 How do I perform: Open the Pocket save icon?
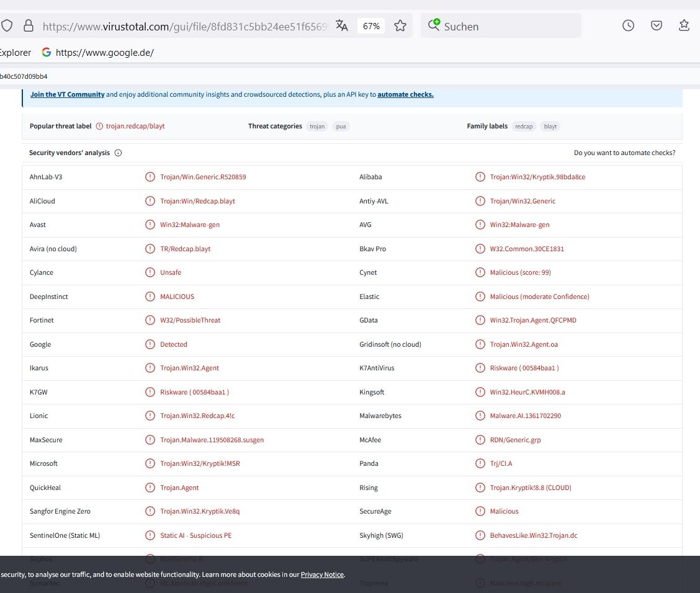point(657,25)
